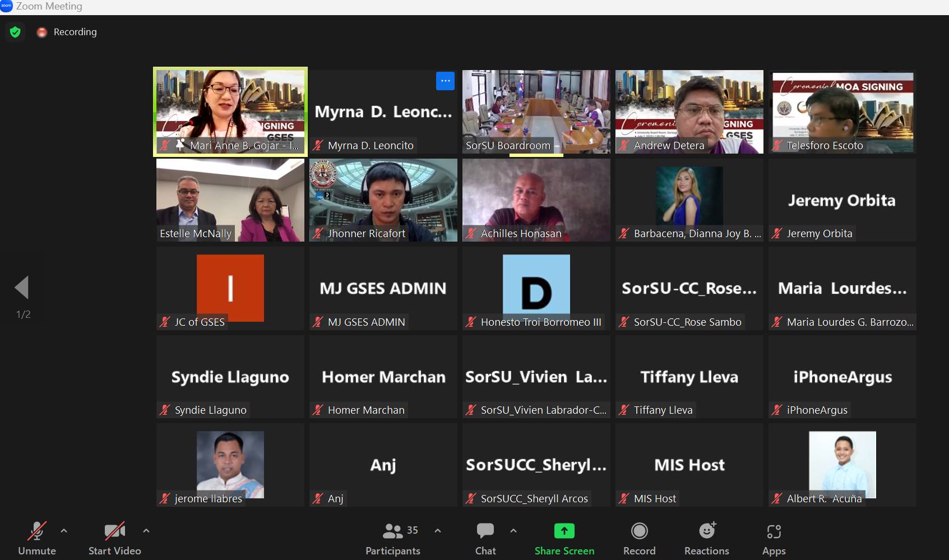This screenshot has width=949, height=560.
Task: Click the Share Screen button
Action: (x=564, y=539)
